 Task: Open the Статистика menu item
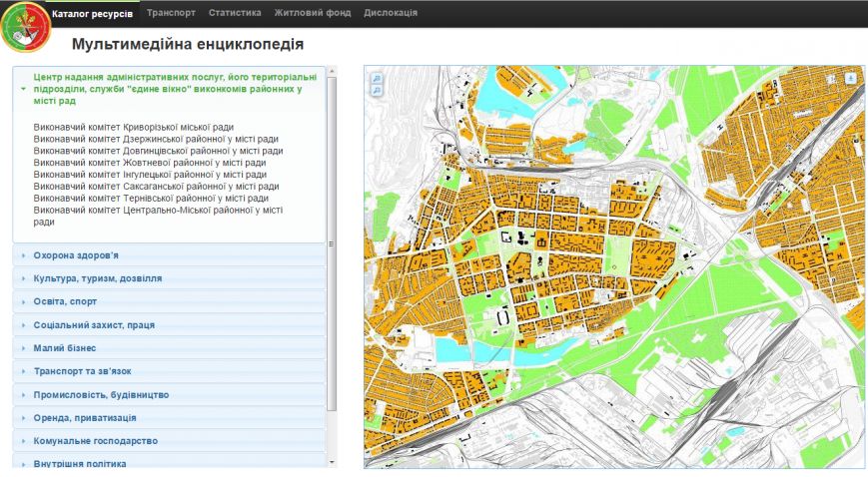pos(235,13)
